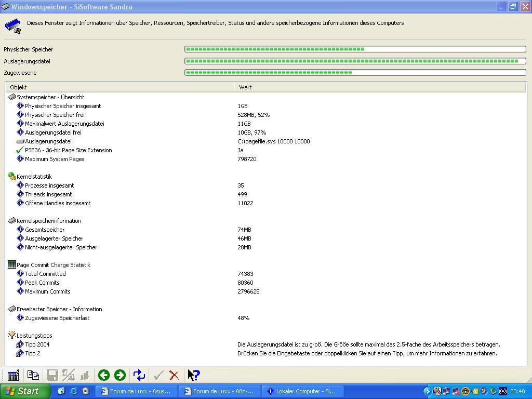This screenshot has height=399, width=532.
Task: Click the Erweiterter Speicher - Information chip icon
Action: click(12, 309)
